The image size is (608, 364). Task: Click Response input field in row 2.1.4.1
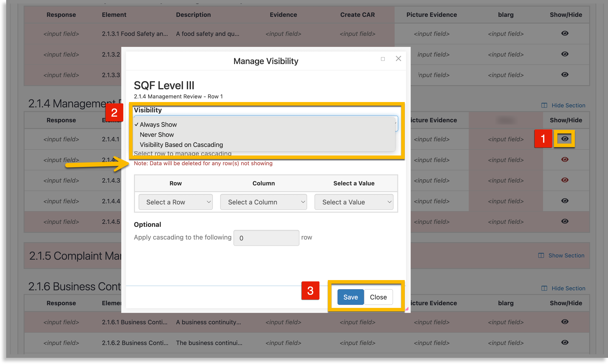(x=61, y=139)
